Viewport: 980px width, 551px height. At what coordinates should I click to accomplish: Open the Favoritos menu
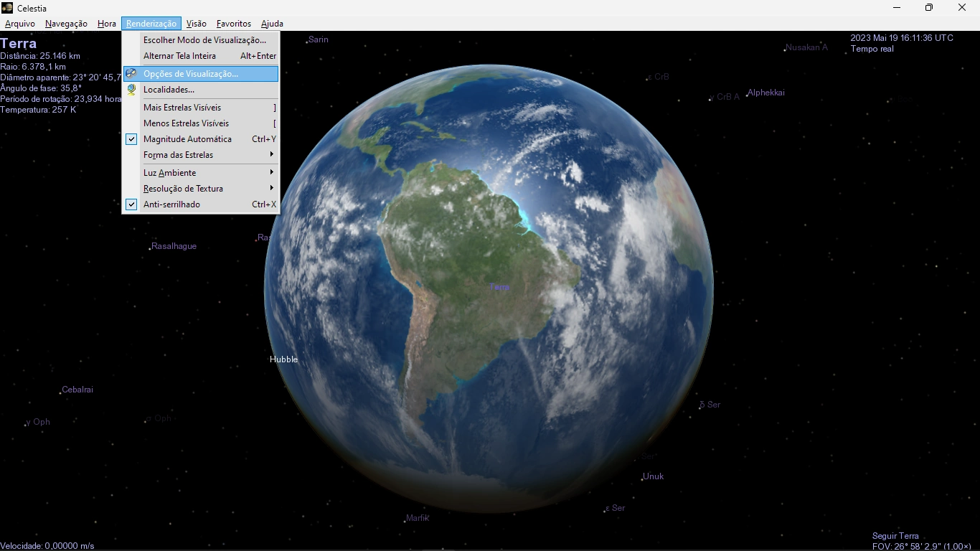click(x=234, y=24)
